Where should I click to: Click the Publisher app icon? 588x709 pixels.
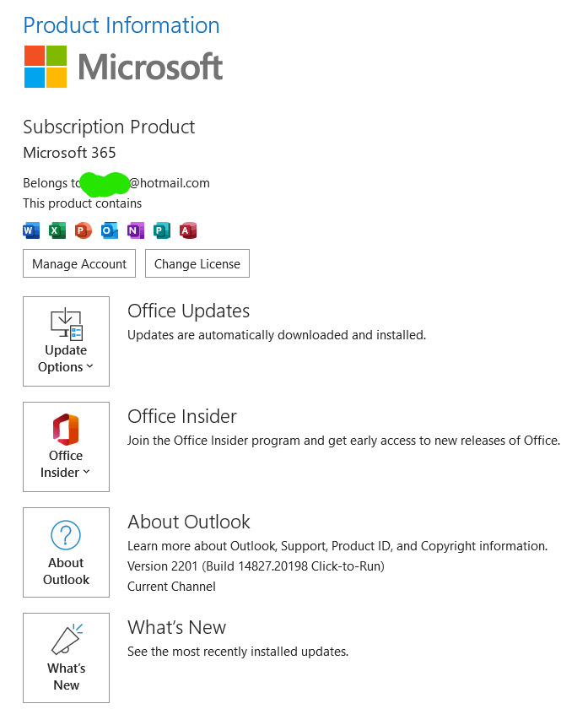pyautogui.click(x=162, y=230)
